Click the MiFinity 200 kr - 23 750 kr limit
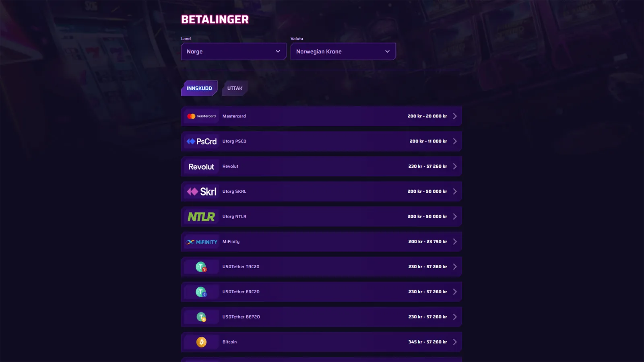 click(427, 242)
